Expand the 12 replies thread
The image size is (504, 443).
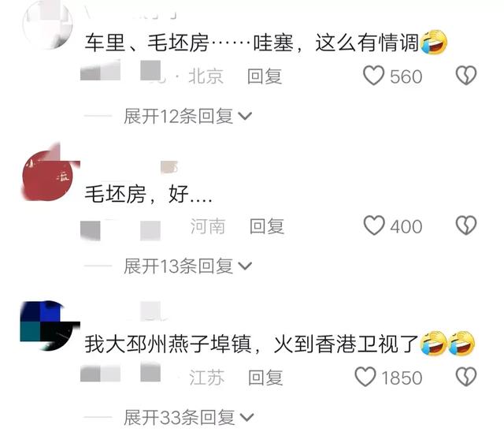pos(188,116)
